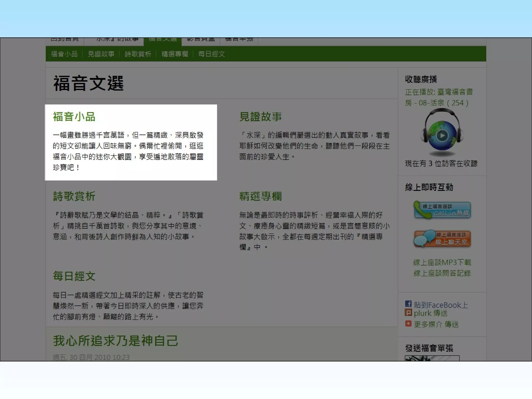
Task: Open the highlighted 福音小品 heading
Action: [x=74, y=117]
